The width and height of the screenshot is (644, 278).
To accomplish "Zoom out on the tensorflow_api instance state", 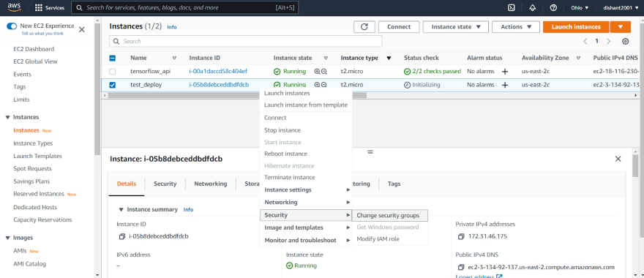I will click(324, 72).
